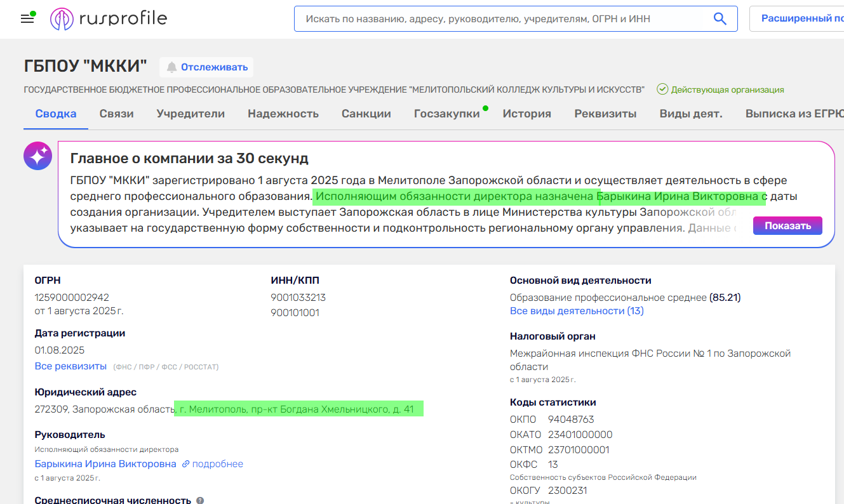Click the purple AI sparkle icon
The image size is (844, 504).
[37, 156]
